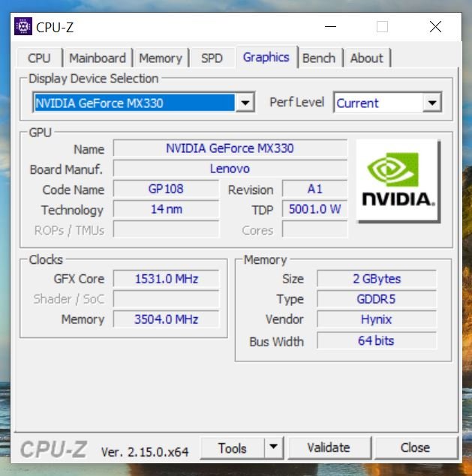Click the Tools button
This screenshot has width=472, height=476.
coord(233,448)
